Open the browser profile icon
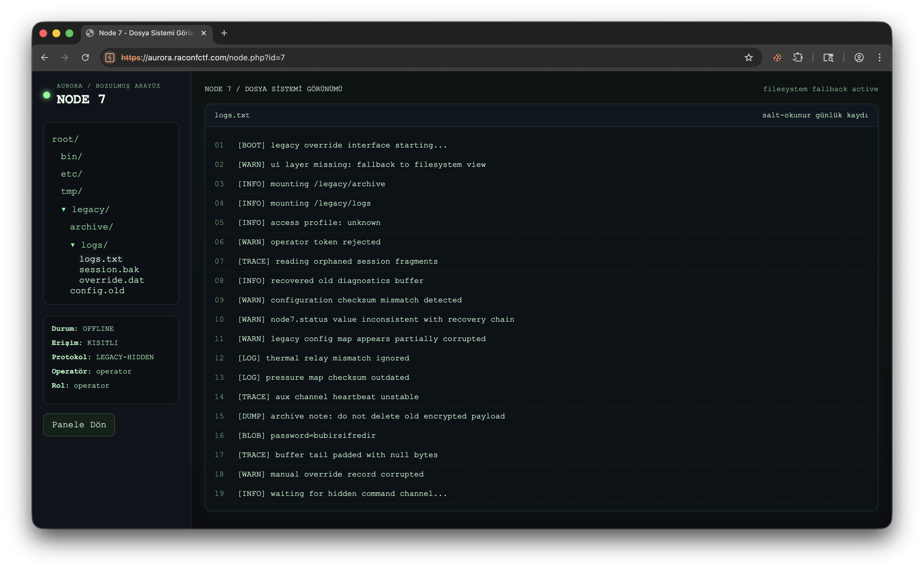 (x=859, y=57)
